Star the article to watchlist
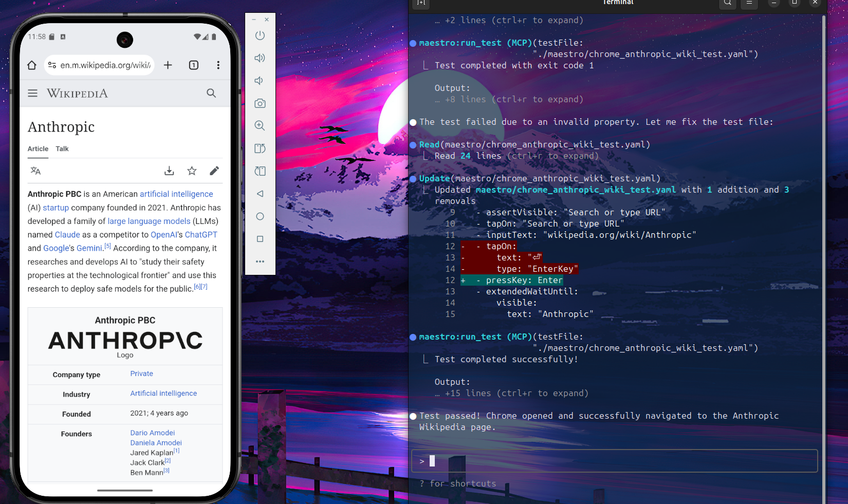848x504 pixels. coord(192,171)
